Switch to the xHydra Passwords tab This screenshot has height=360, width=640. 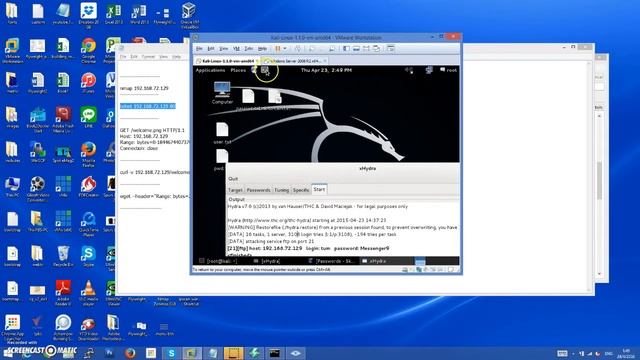258,190
